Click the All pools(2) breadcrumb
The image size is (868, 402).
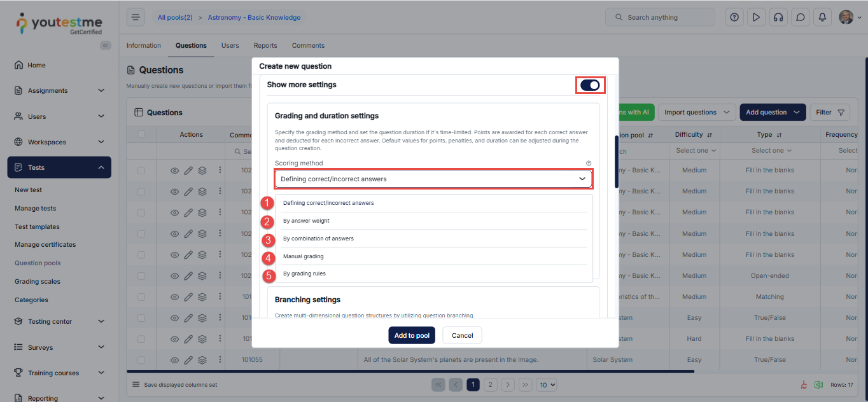click(x=175, y=17)
